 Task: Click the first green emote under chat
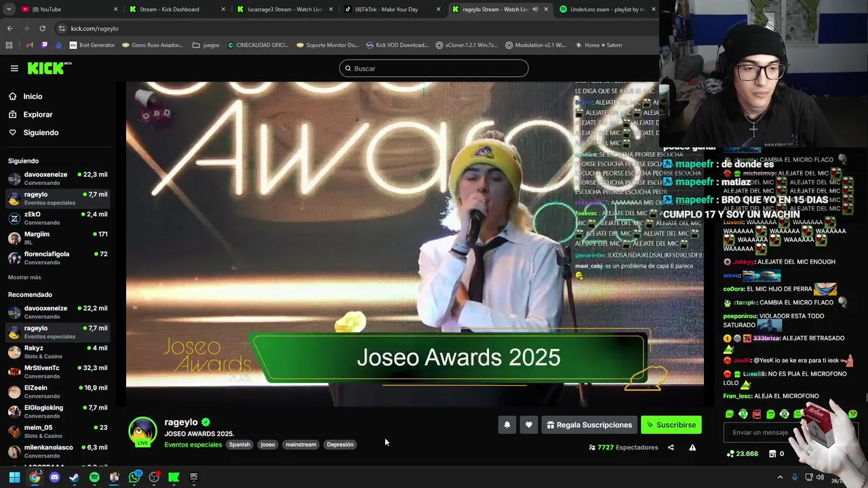[x=730, y=414]
